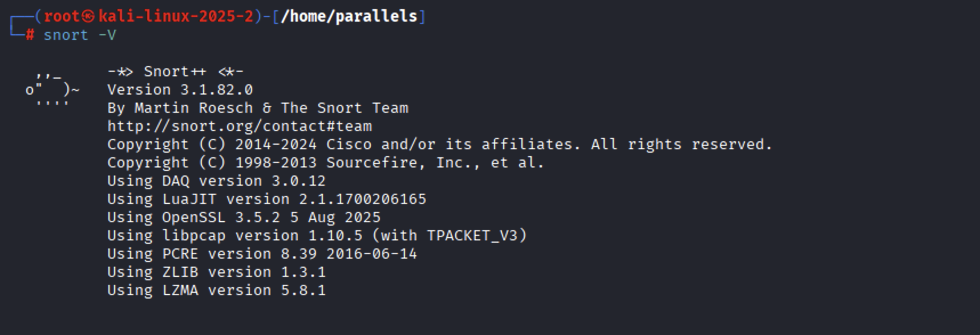
Task: Click the LuaJIT version line
Action: [x=266, y=199]
